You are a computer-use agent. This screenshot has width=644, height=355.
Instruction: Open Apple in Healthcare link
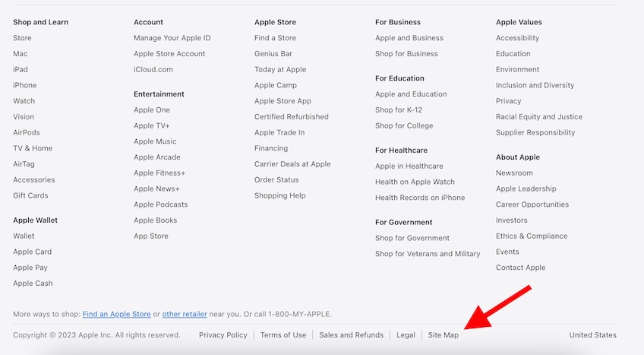click(x=409, y=166)
